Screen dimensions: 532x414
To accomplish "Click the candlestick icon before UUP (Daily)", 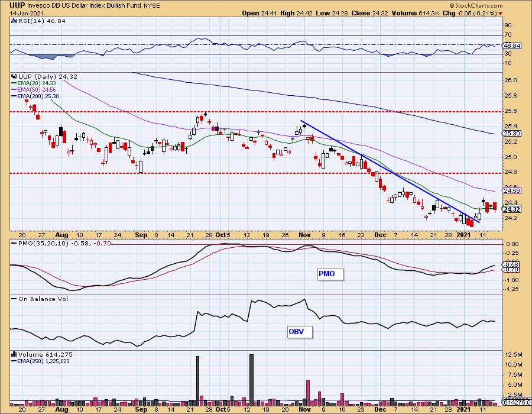I will tap(14, 76).
